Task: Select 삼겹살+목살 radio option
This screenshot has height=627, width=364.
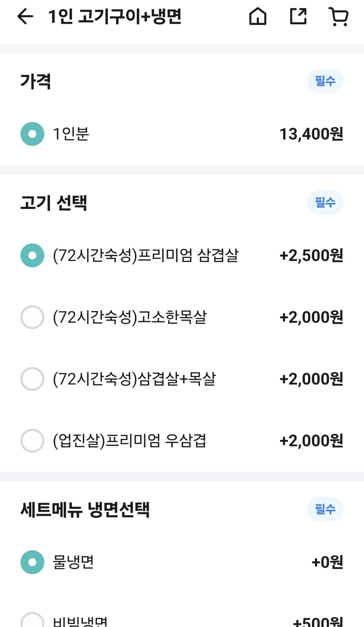Action: click(32, 379)
